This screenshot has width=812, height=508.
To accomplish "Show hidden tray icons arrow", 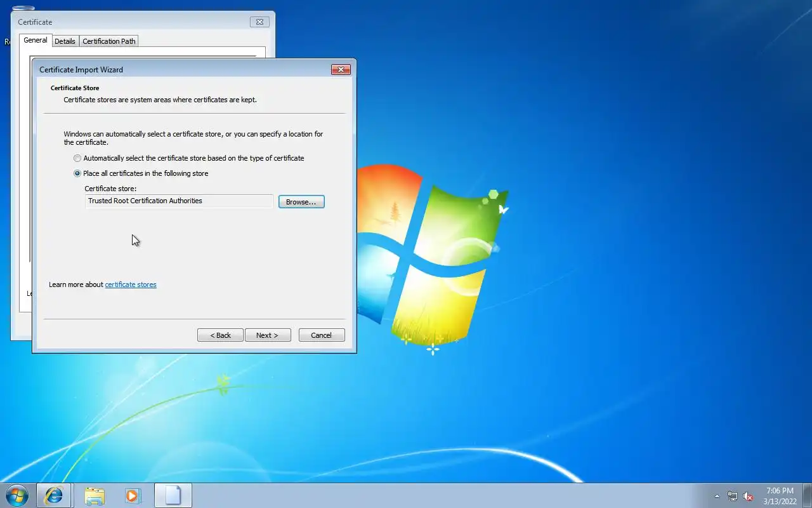I will (x=717, y=496).
